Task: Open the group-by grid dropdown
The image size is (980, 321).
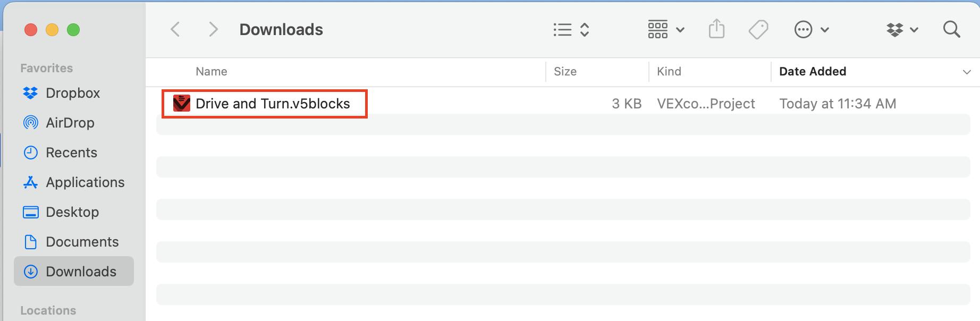Action: [x=666, y=30]
